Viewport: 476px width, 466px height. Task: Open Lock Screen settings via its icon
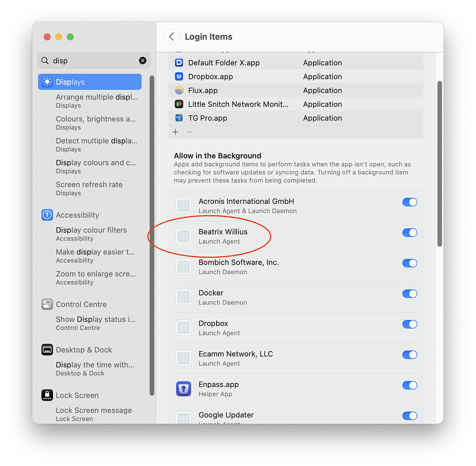pos(47,395)
